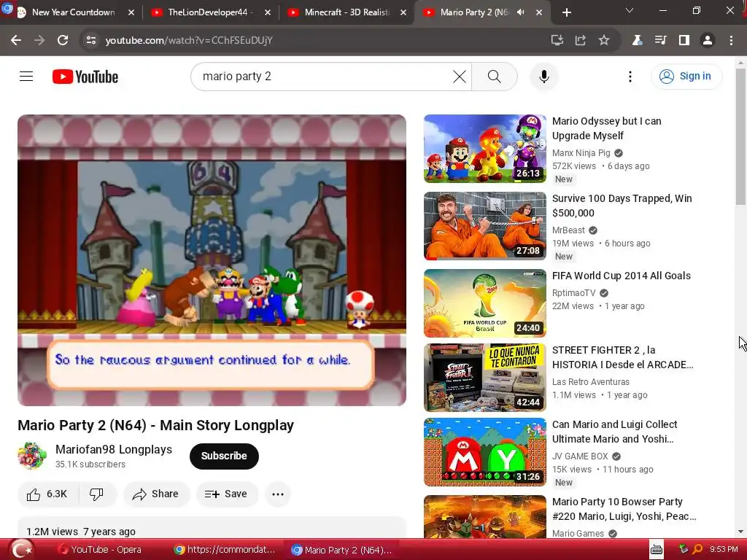Open Mariofan98 Longplays channel avatar
The height and width of the screenshot is (560, 747).
[32, 456]
